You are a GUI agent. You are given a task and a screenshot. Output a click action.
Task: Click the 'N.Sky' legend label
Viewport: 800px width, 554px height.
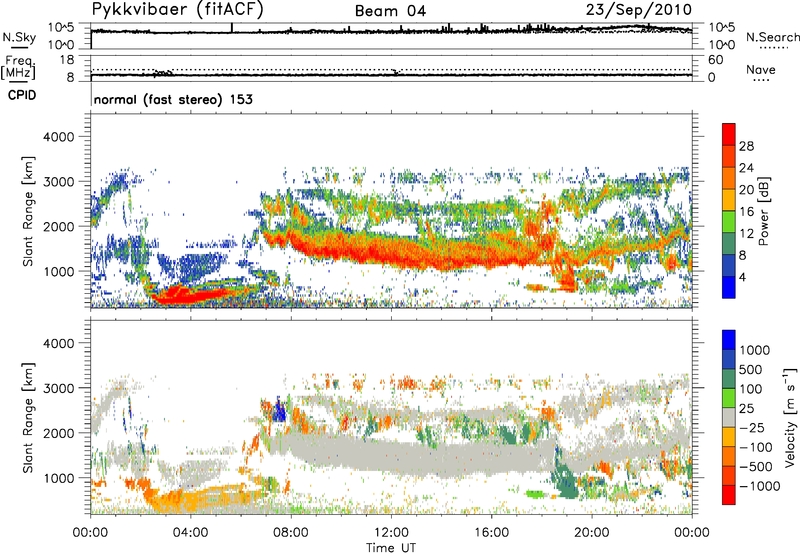(19, 37)
